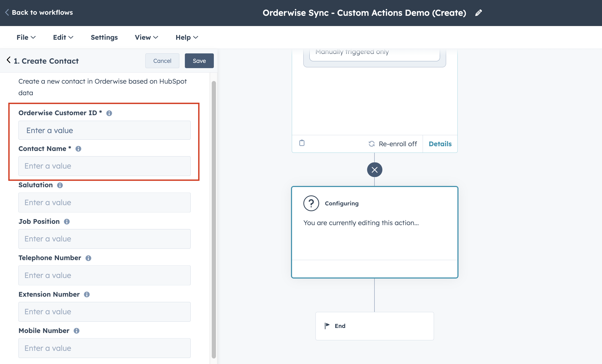Click the left panel vertical scrollbar
Image resolution: width=602 pixels, height=364 pixels.
214,220
